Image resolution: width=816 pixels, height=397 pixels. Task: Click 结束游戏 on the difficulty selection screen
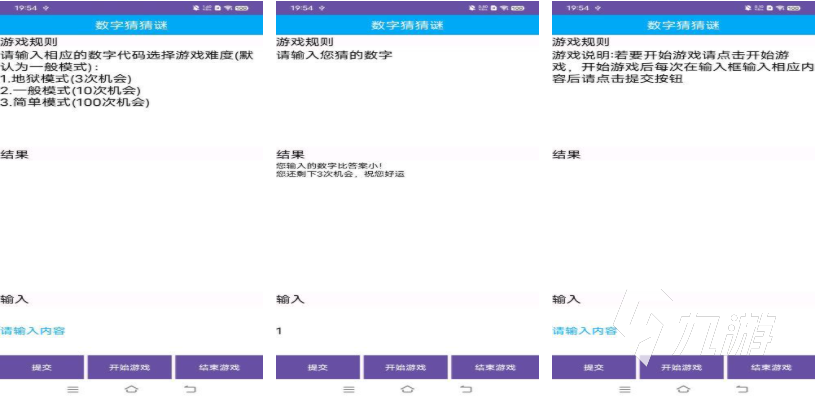coord(219,367)
